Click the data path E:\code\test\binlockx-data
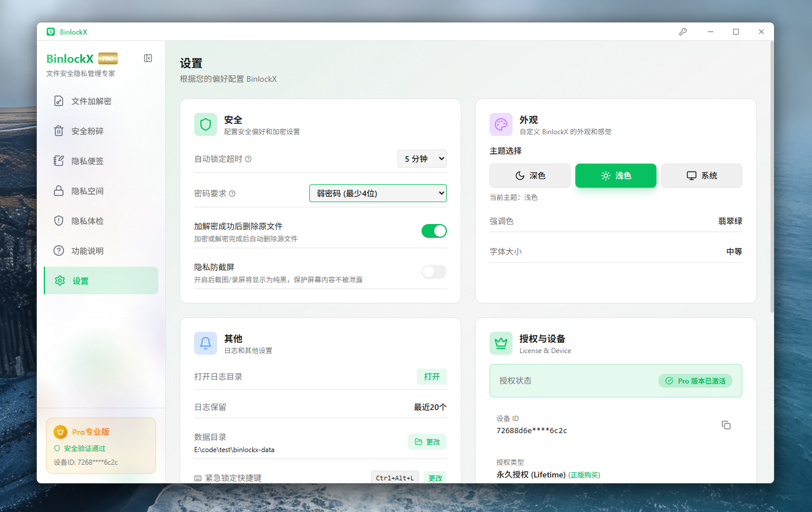 [234, 450]
